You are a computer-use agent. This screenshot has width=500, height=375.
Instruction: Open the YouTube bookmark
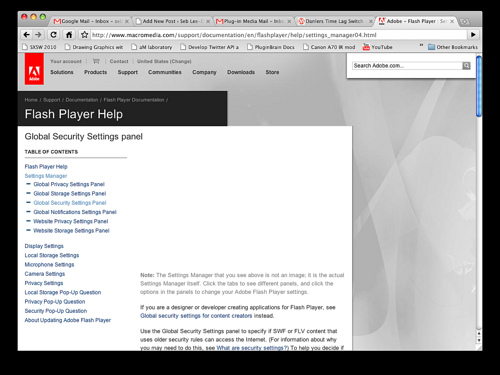[378, 47]
